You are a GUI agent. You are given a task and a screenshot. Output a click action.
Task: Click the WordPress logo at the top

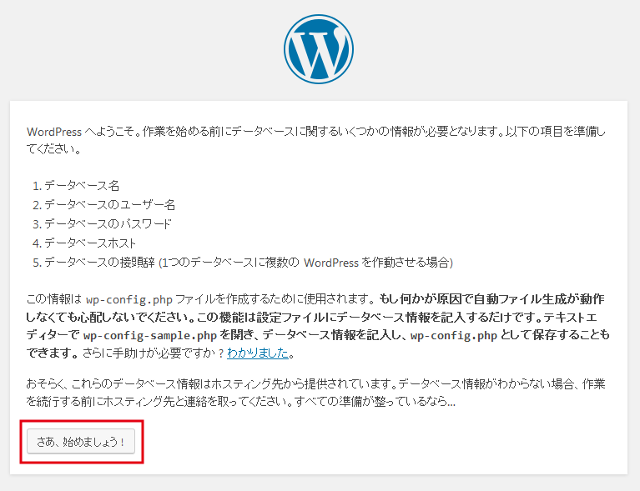pyautogui.click(x=318, y=49)
